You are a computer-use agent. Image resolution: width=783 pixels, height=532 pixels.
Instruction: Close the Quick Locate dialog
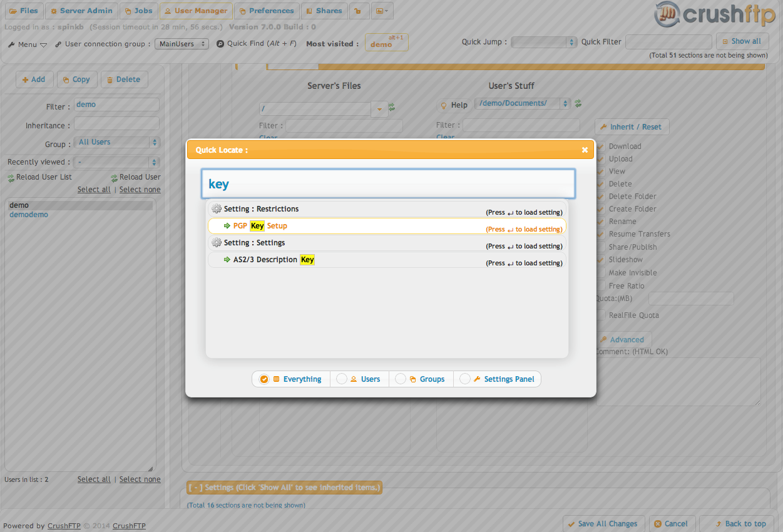pyautogui.click(x=585, y=150)
